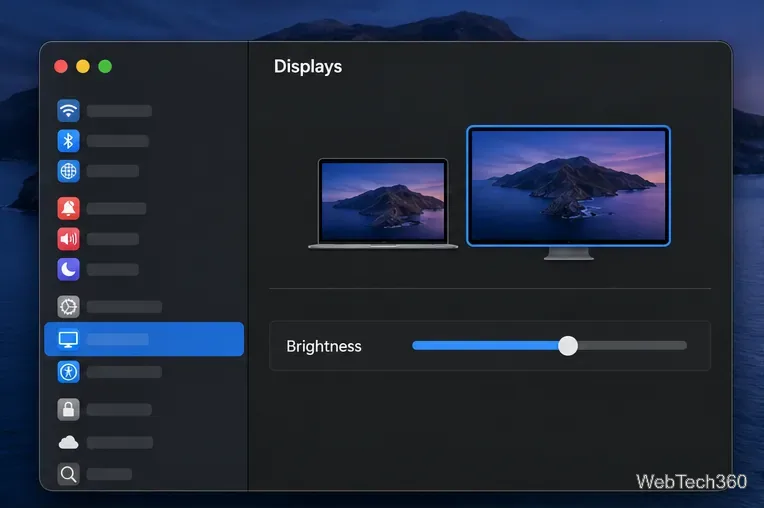Select the Bluetooth icon in sidebar
The height and width of the screenshot is (508, 764).
68,141
